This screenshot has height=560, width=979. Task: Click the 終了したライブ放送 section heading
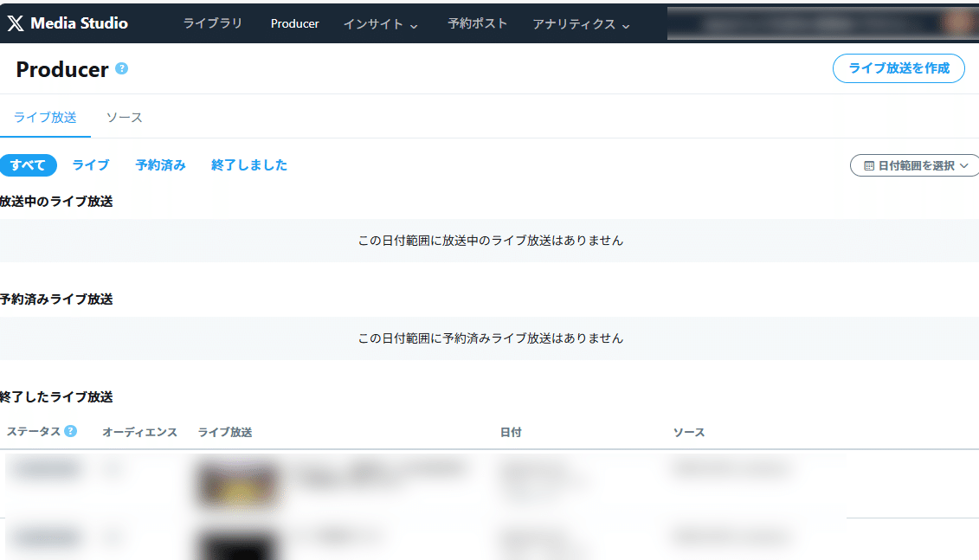(x=56, y=396)
